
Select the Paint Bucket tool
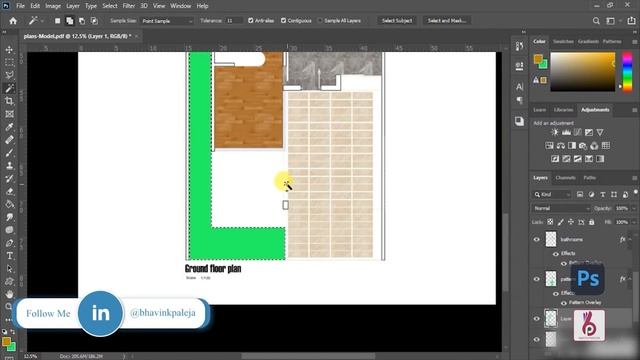(x=9, y=204)
